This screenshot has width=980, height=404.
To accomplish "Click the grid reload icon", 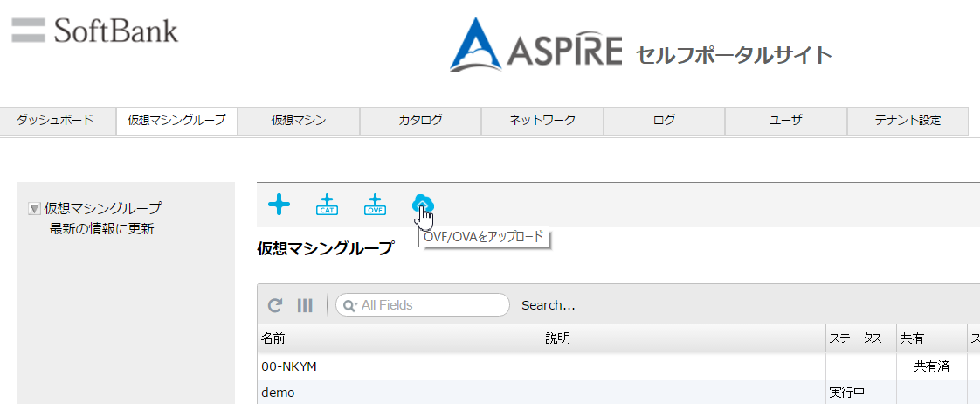I will [274, 305].
